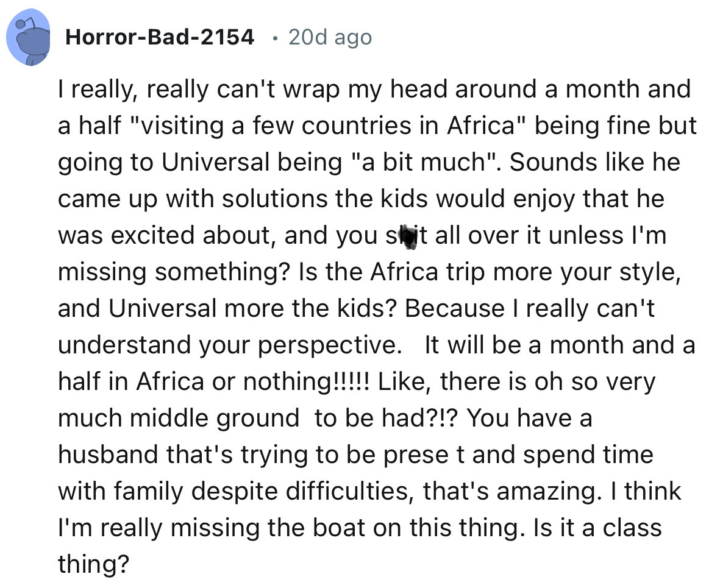This screenshot has height=588, width=709.
Task: Click the phrase "that's amazing"
Action: [x=542, y=492]
